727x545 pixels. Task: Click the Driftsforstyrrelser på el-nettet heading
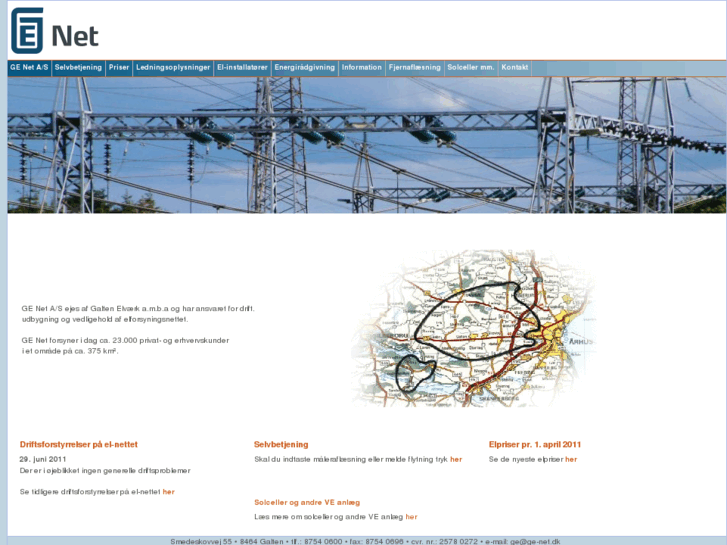coord(79,444)
